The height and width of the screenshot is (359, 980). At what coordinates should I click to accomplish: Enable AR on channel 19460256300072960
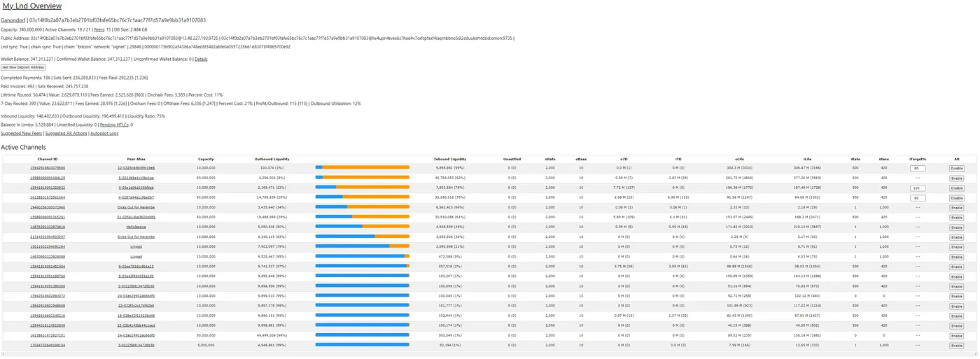(957, 208)
